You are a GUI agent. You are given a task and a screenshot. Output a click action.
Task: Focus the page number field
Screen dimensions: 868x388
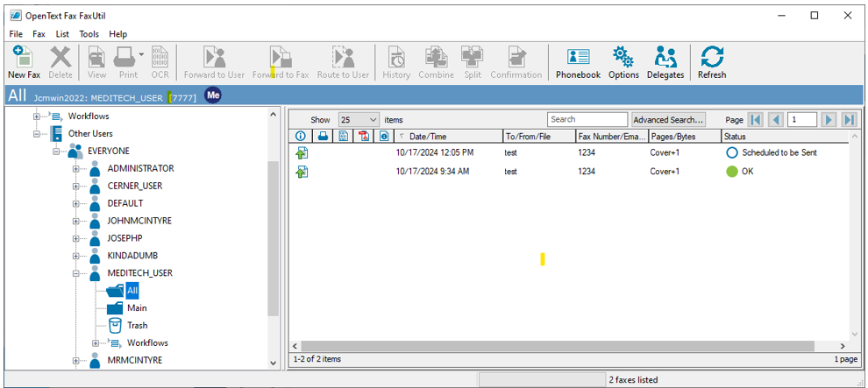tap(801, 119)
